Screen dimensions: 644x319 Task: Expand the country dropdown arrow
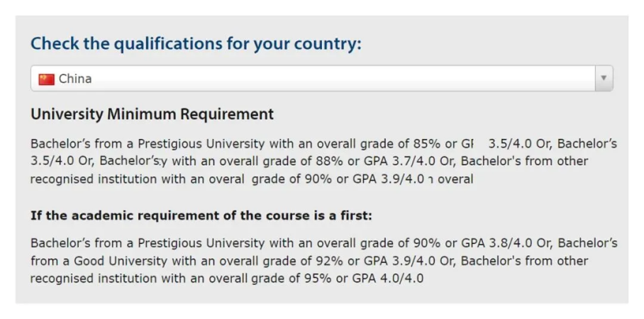click(604, 78)
